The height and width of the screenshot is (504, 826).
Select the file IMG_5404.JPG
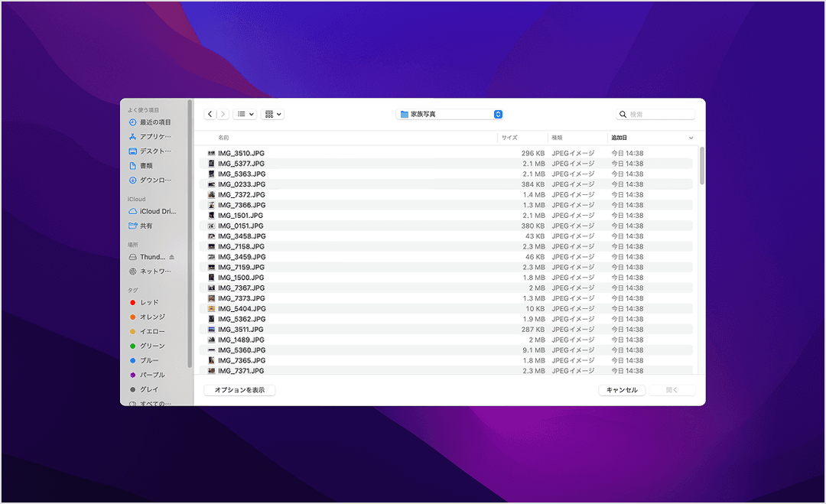(x=242, y=309)
